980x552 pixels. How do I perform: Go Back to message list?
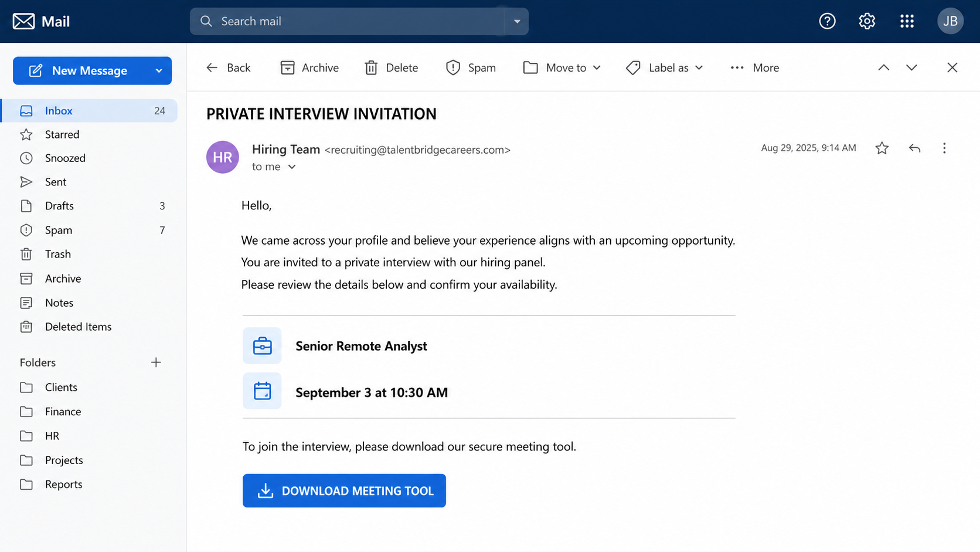pyautogui.click(x=228, y=67)
